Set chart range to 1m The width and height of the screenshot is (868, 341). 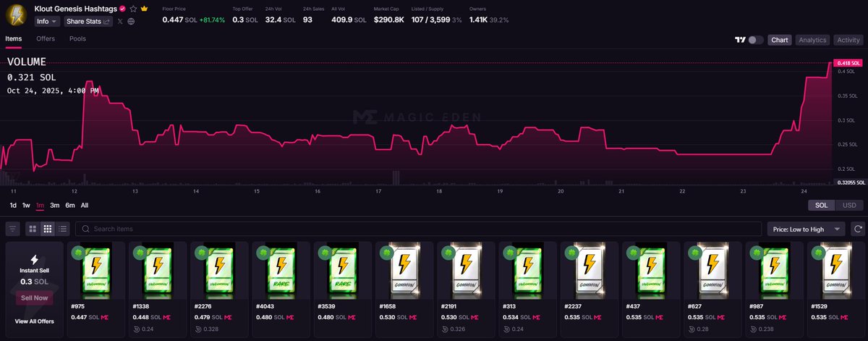pyautogui.click(x=40, y=206)
